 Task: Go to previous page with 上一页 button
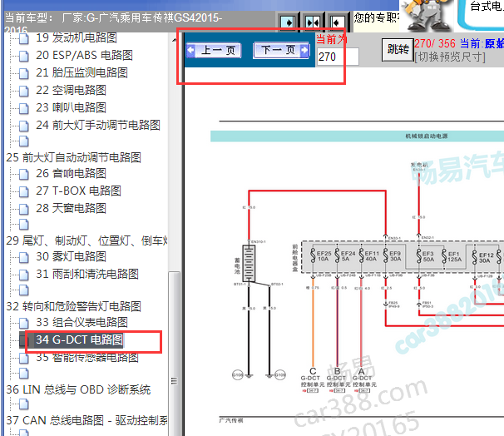click(214, 50)
